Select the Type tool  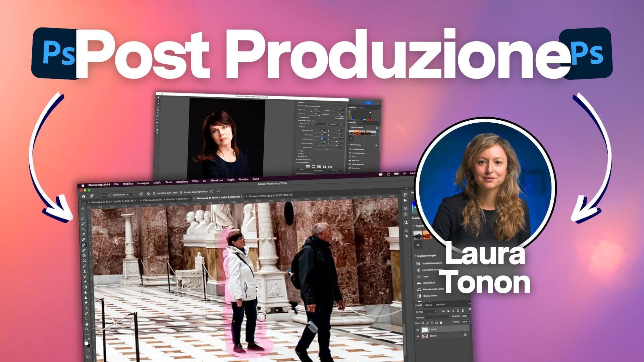[x=86, y=308]
